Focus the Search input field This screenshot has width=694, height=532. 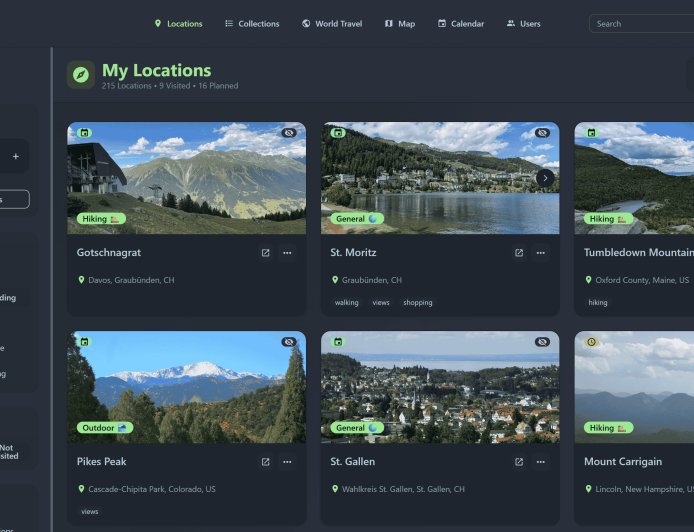pyautogui.click(x=642, y=24)
